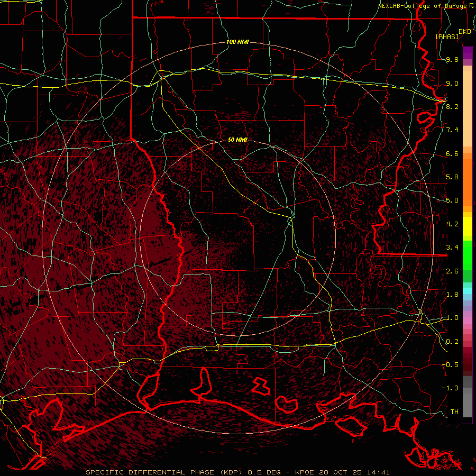
Task: Click the TH threshold label
Action: tap(454, 412)
